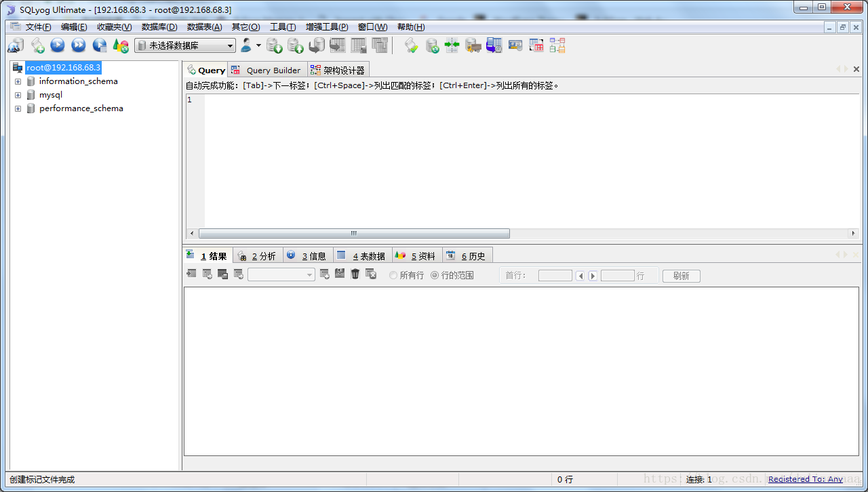Open the user manager icon
The height and width of the screenshot is (492, 868).
[246, 45]
